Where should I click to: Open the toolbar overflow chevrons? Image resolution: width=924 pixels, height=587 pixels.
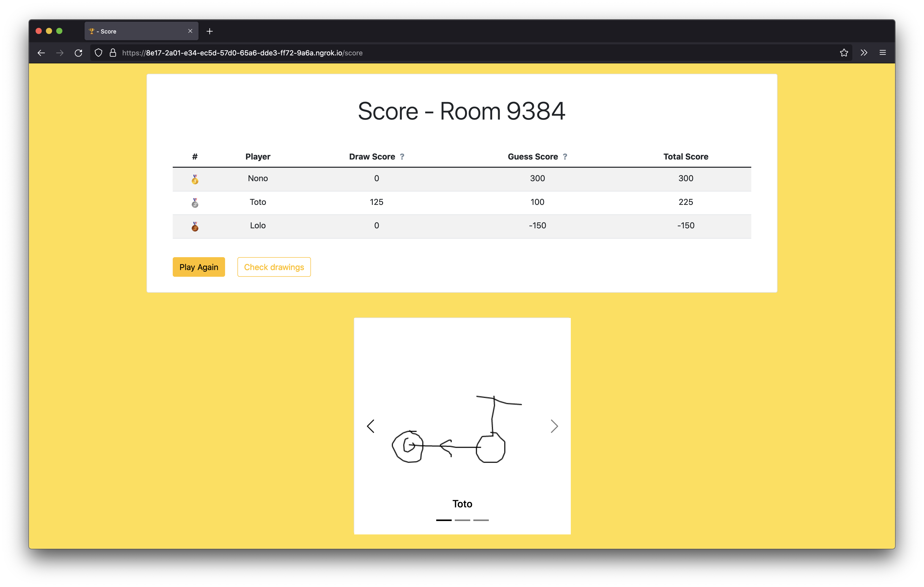[864, 53]
